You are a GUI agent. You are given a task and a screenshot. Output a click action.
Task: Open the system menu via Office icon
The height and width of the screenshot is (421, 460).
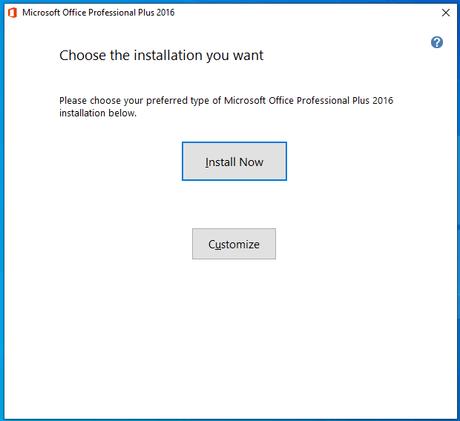pos(12,13)
